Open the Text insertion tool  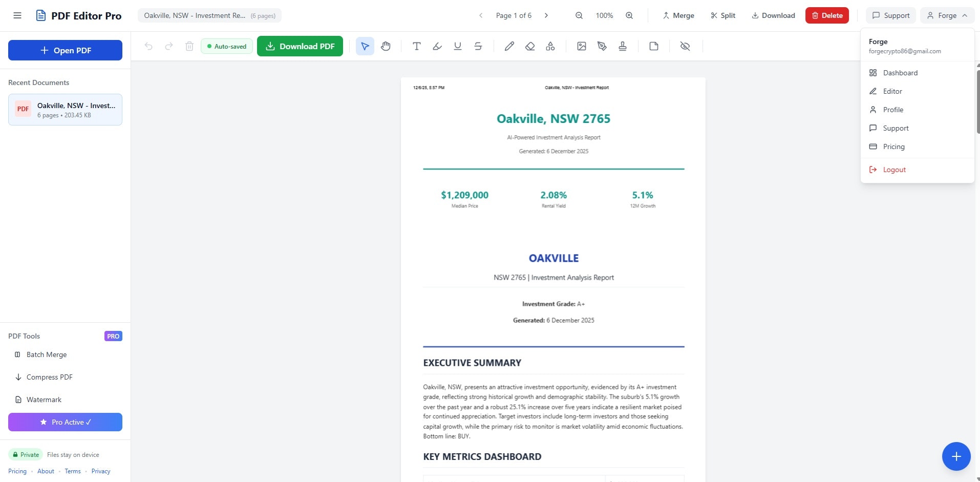(416, 46)
